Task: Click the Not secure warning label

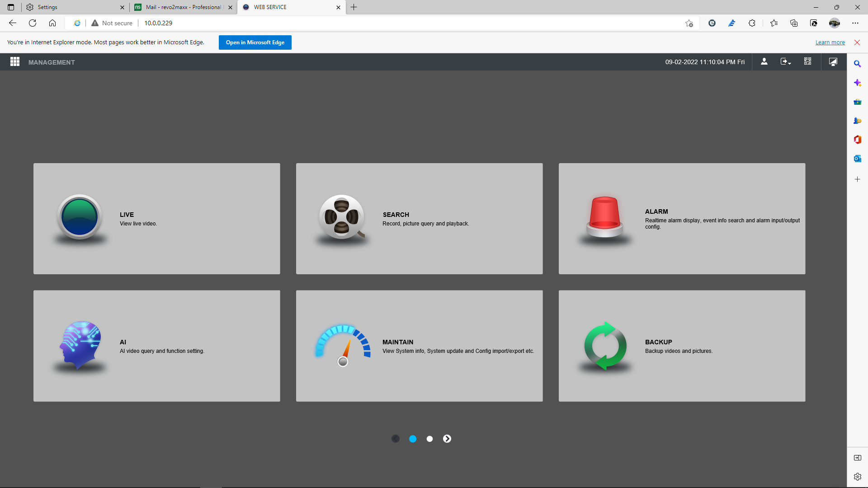Action: [x=112, y=23]
